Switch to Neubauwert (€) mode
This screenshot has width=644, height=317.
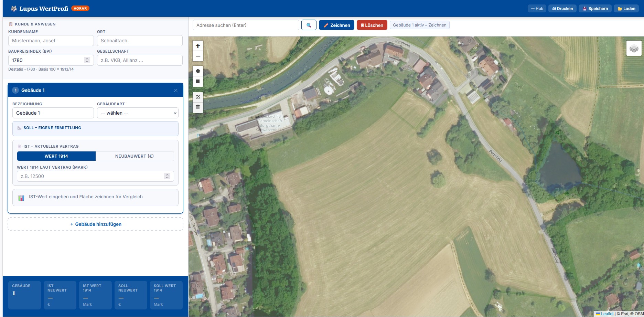[135, 156]
